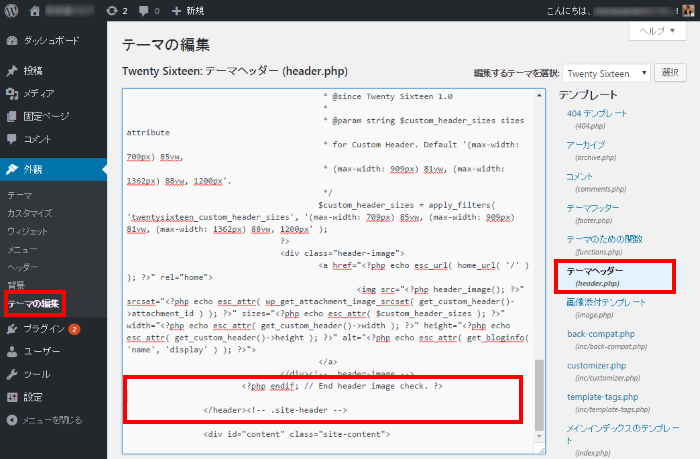Open user avatar in admin bar
The height and width of the screenshot is (459, 700).
click(x=688, y=11)
